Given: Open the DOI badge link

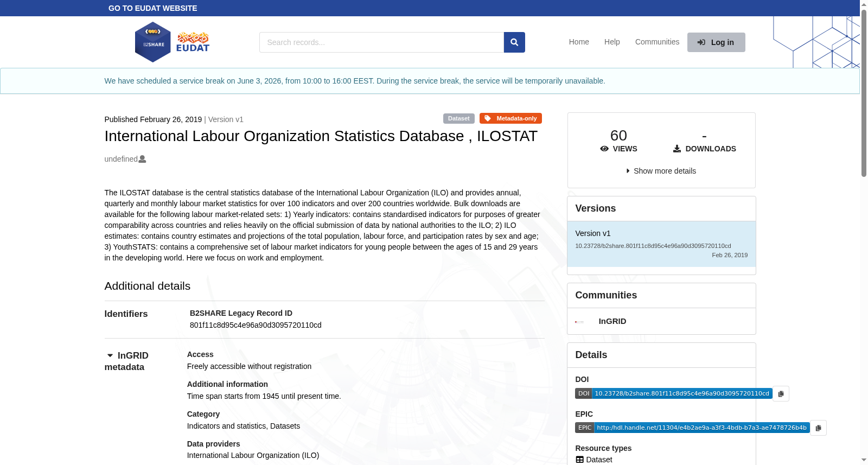Looking at the screenshot, I should (674, 393).
